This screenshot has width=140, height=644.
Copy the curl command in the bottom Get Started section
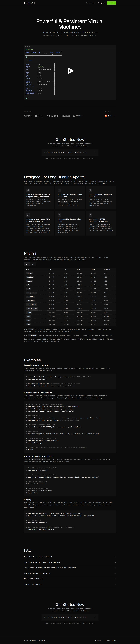coord(95,617)
